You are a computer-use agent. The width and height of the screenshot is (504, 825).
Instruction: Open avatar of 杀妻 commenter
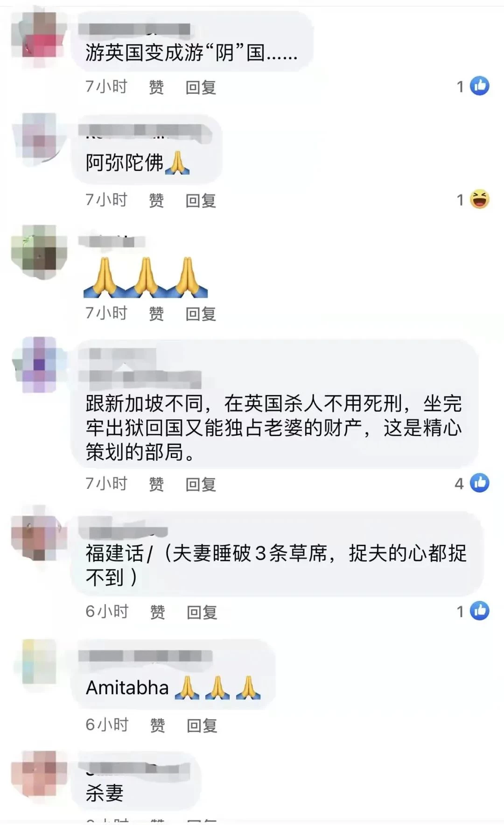tap(39, 776)
